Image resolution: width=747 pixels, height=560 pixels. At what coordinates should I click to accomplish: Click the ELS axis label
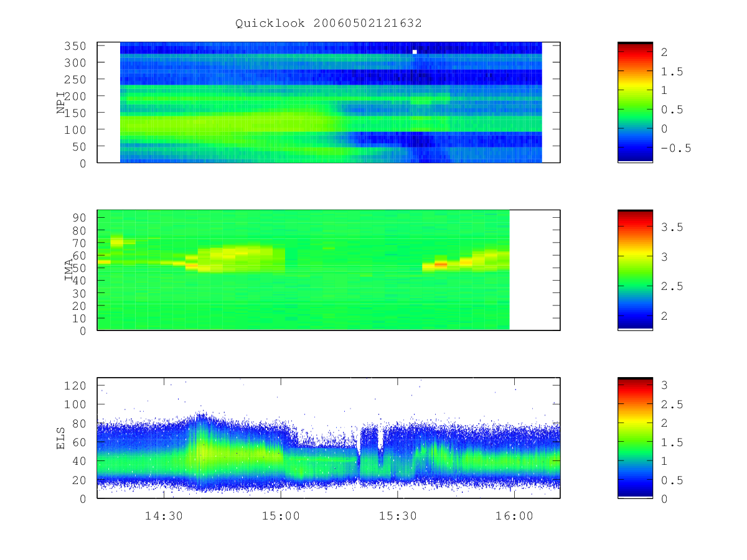61,438
